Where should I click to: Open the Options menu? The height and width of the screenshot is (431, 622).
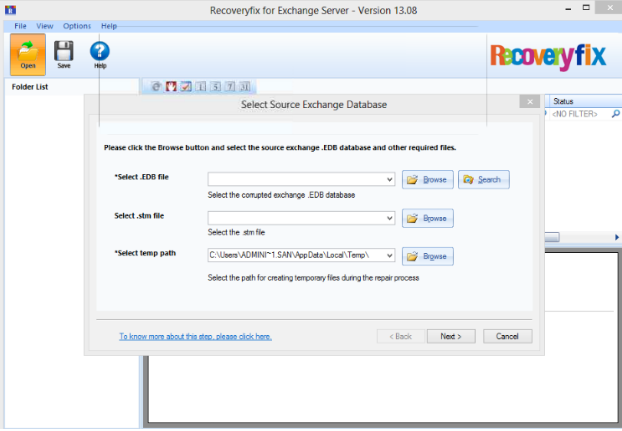point(77,26)
